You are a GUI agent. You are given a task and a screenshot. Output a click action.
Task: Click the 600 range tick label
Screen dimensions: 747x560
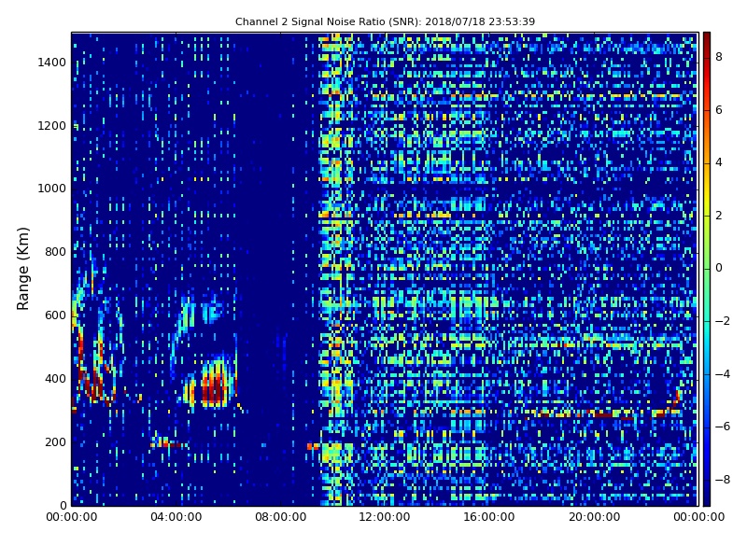click(55, 315)
